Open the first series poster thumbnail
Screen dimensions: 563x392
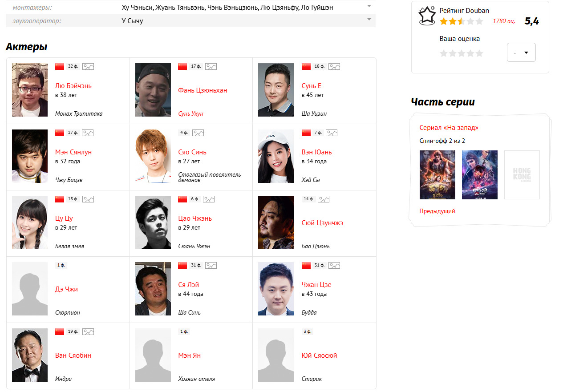tap(437, 175)
